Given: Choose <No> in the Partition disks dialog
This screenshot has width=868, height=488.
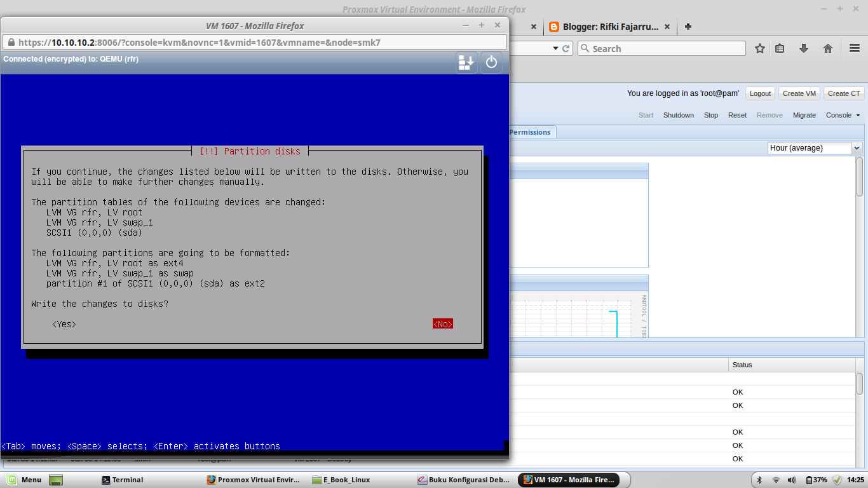Looking at the screenshot, I should pos(443,324).
